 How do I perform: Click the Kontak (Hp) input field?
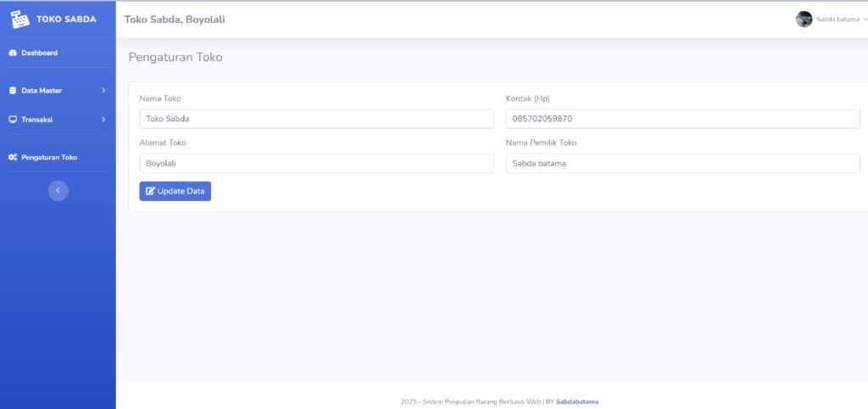click(x=682, y=119)
